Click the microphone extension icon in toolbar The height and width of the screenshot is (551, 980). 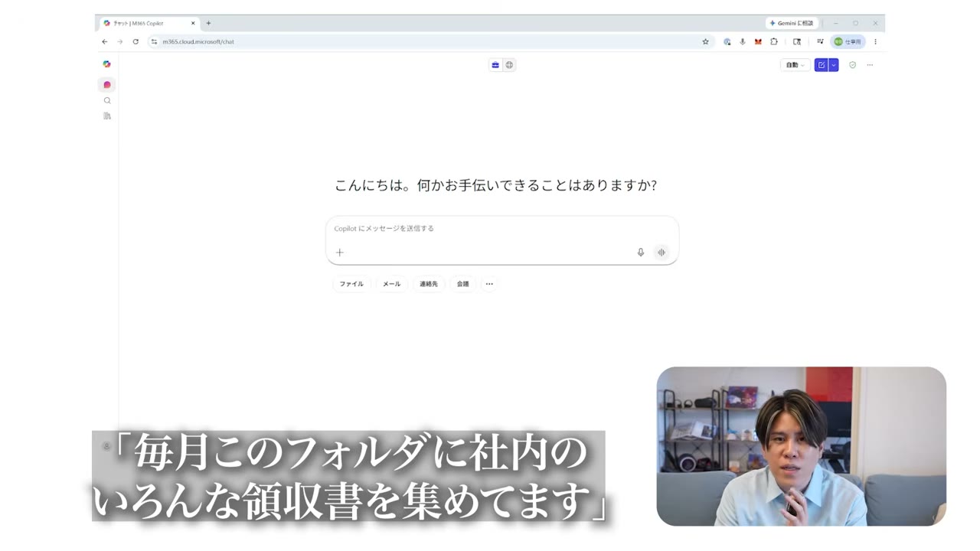[743, 41]
